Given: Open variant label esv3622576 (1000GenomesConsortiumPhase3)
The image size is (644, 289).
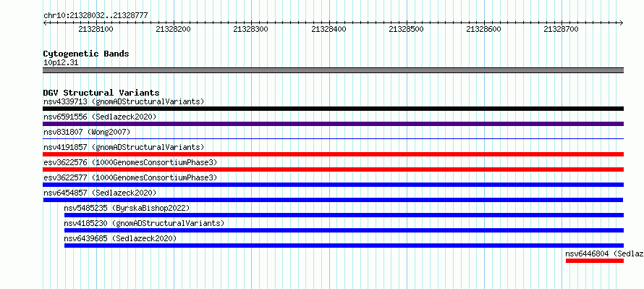Looking at the screenshot, I should (x=130, y=162).
